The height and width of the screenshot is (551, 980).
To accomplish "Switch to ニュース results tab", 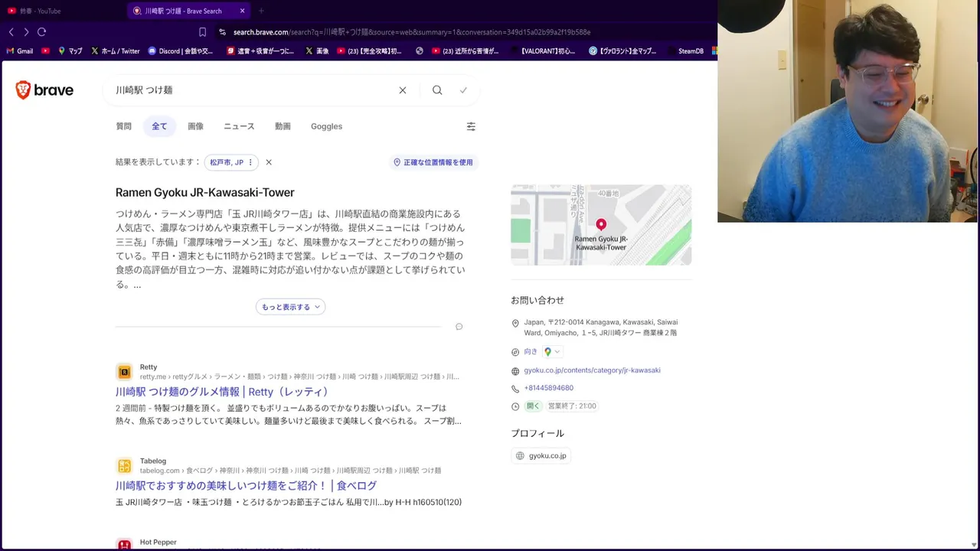I will click(239, 126).
